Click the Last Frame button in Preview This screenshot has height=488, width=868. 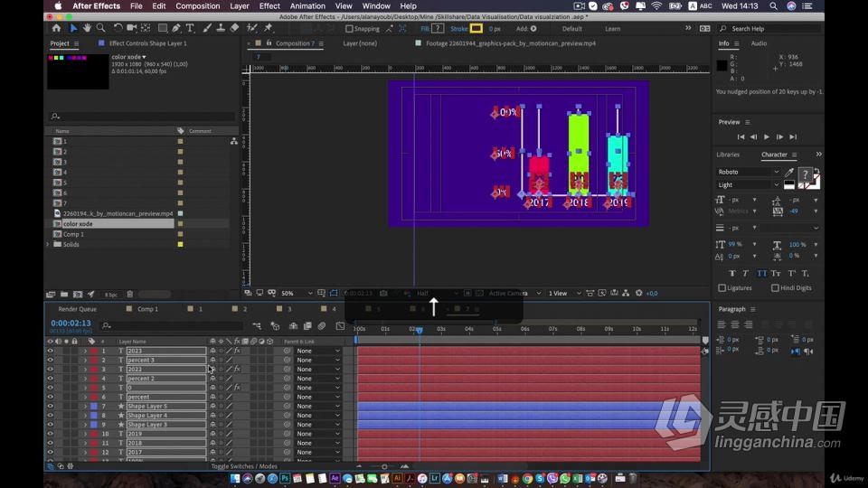click(x=793, y=136)
